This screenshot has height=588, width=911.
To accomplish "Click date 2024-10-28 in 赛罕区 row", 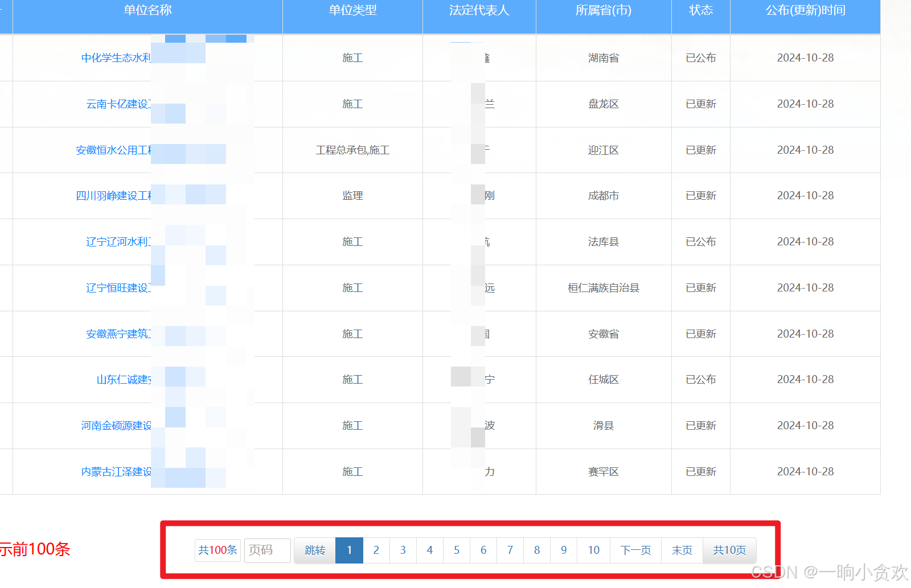I will point(805,472).
